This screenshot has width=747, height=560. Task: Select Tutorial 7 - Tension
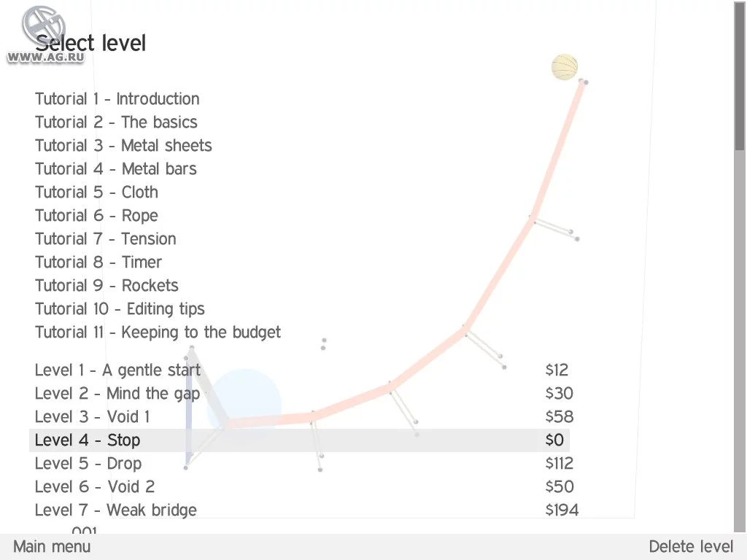105,239
